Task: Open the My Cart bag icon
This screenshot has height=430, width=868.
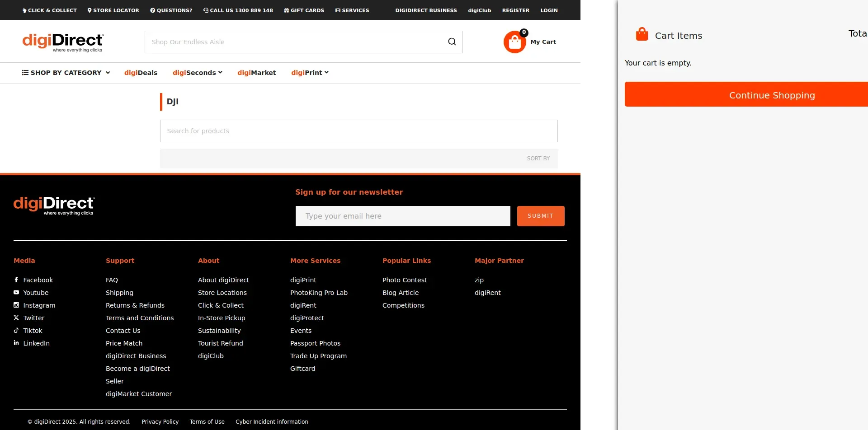Action: (515, 42)
